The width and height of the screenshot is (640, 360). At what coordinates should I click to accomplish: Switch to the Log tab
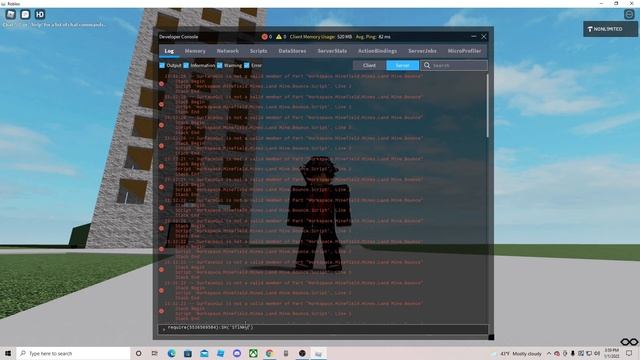pos(169,51)
